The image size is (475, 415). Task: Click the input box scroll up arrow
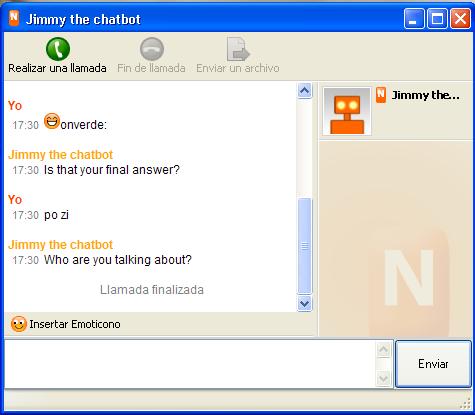pos(383,350)
